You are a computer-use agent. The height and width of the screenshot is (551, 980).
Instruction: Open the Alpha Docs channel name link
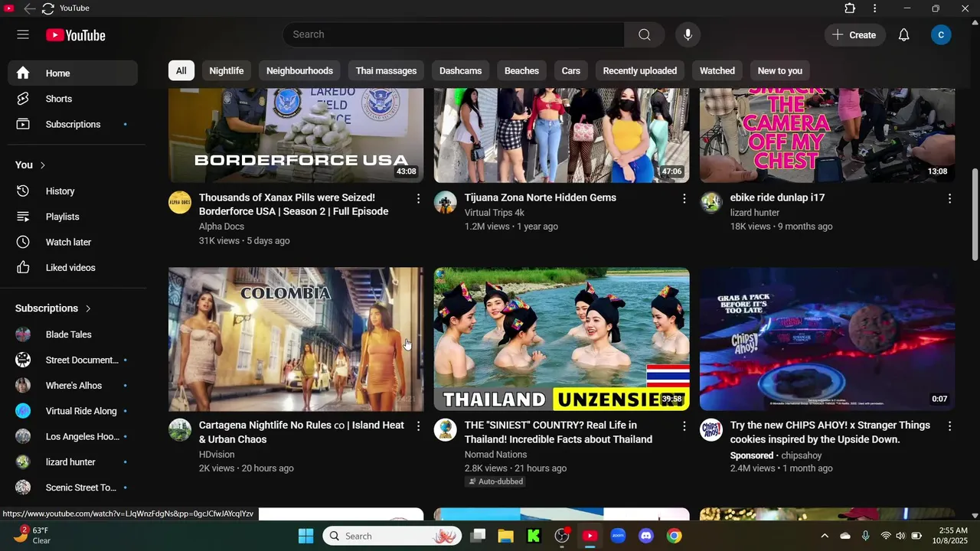point(221,227)
